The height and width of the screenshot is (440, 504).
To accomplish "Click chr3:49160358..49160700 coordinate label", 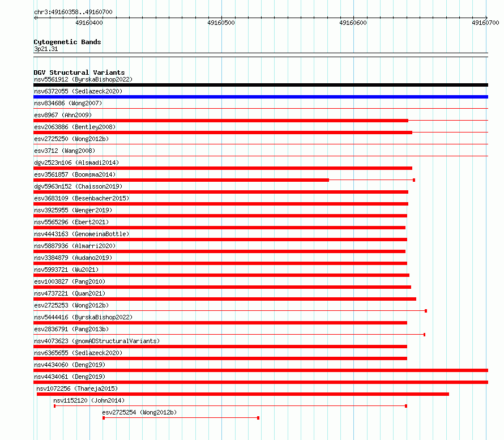I will pos(73,12).
